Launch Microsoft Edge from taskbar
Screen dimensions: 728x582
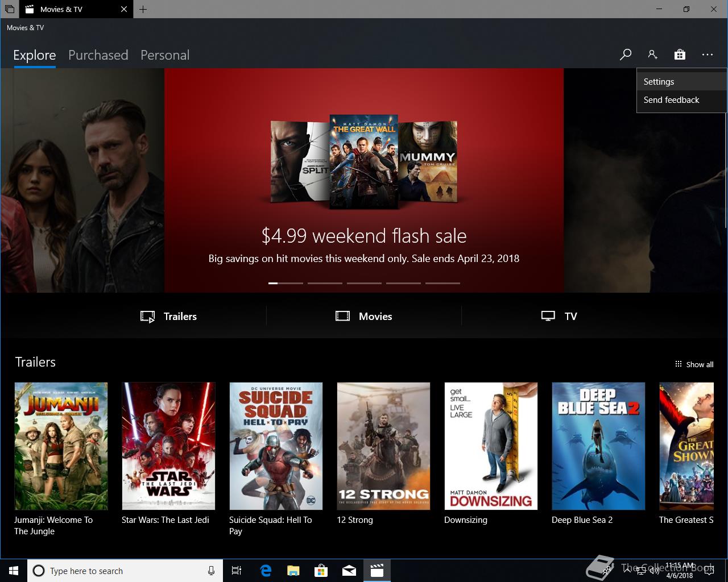click(266, 571)
